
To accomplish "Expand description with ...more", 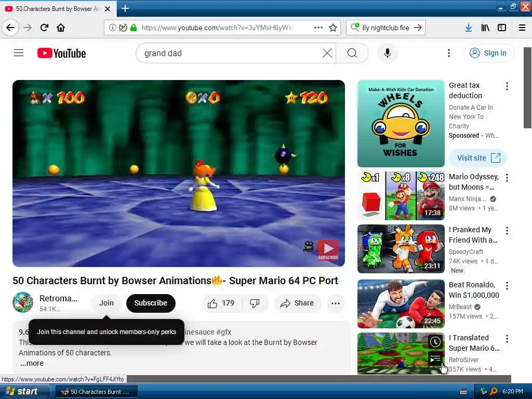I will point(32,363).
